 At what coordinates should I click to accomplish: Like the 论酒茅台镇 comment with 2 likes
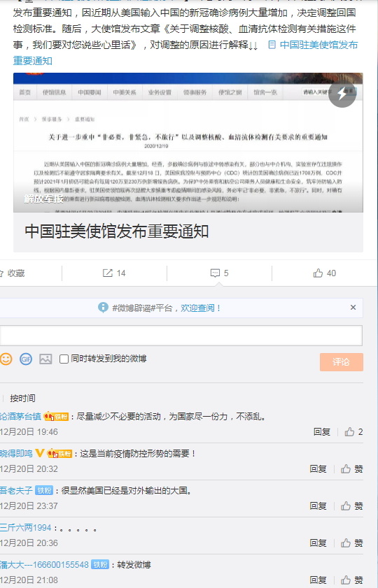coord(353,432)
